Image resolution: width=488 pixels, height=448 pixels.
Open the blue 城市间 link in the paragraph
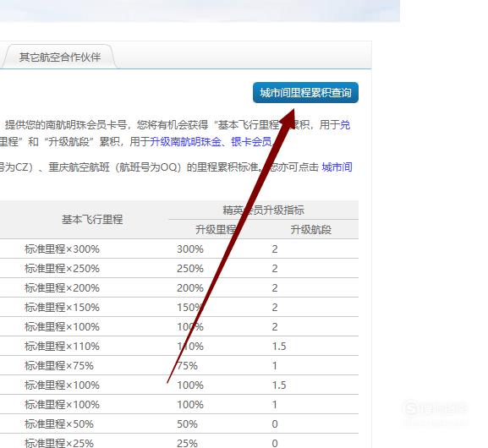click(x=337, y=167)
